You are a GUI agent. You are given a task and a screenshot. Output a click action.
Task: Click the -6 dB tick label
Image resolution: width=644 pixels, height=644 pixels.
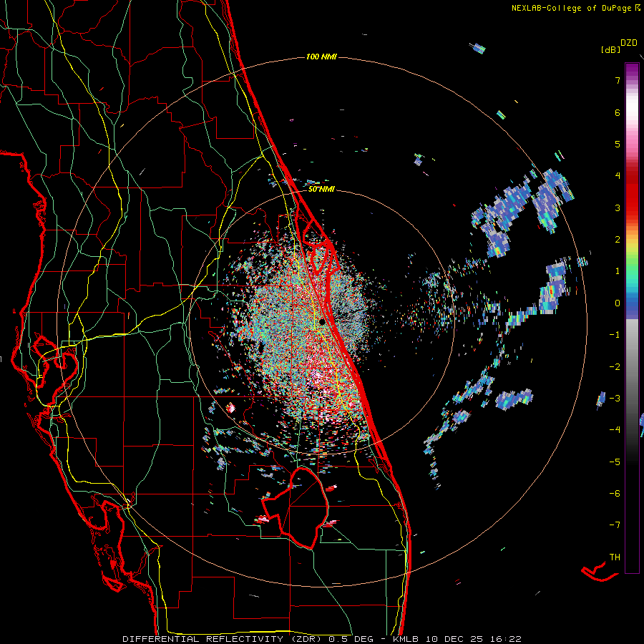tap(615, 493)
